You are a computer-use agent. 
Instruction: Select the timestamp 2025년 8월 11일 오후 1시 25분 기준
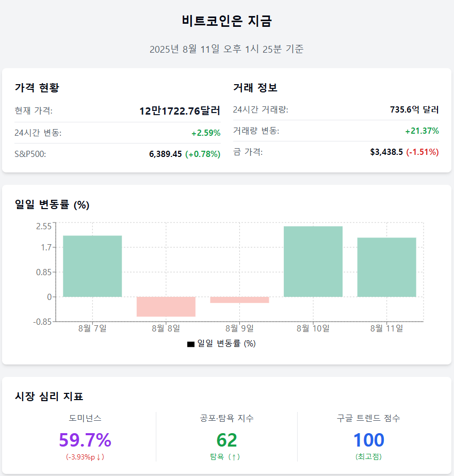pos(226,49)
